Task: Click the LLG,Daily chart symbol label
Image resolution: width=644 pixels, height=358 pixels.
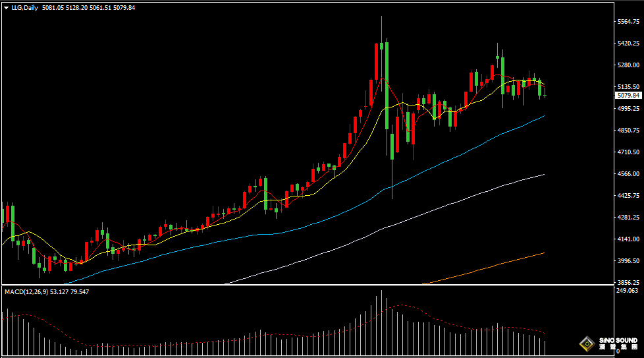Action: (24, 7)
